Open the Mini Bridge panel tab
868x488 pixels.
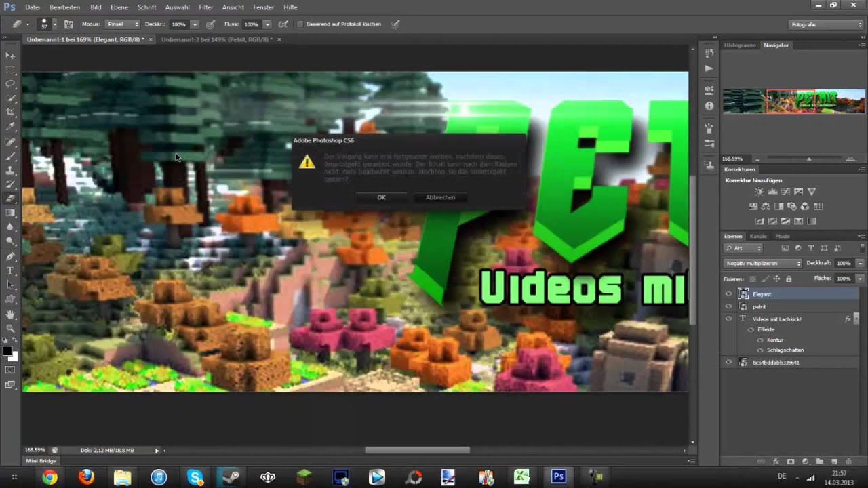point(41,461)
